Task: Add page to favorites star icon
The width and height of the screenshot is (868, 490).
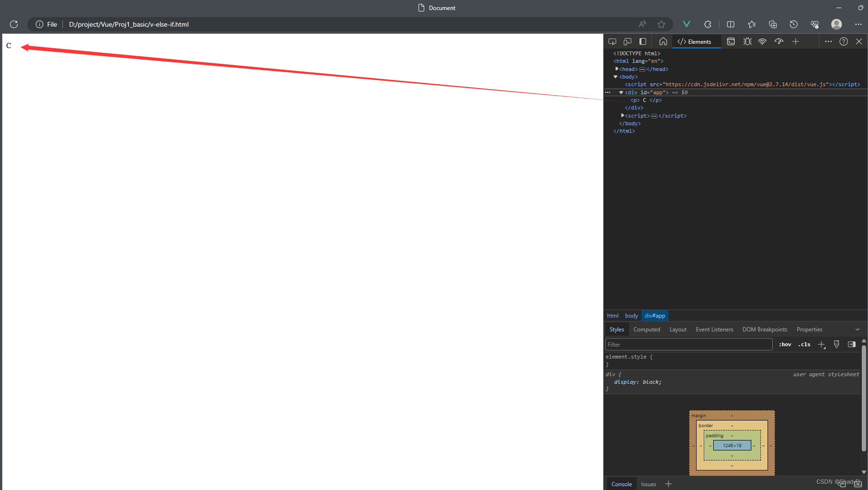Action: coord(661,24)
